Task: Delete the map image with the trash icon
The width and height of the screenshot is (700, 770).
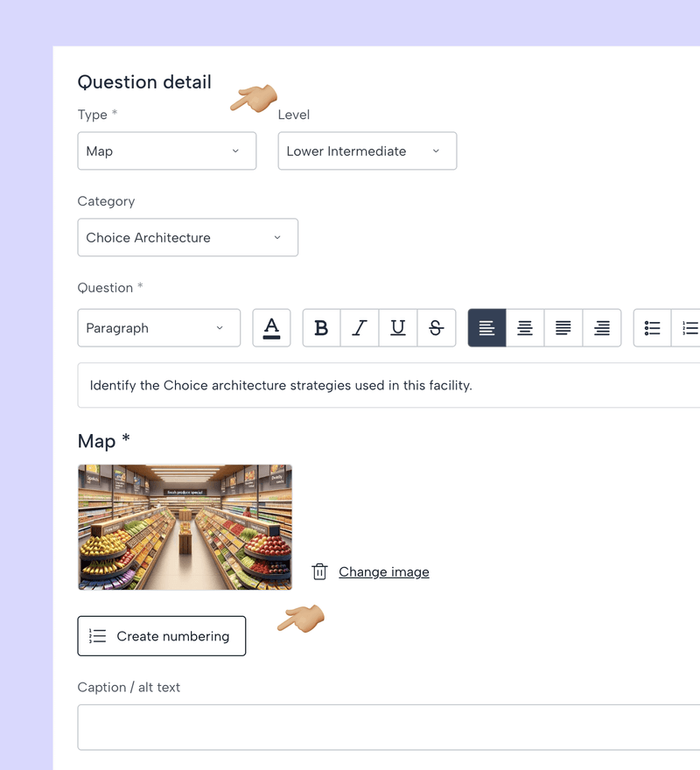Action: [320, 571]
